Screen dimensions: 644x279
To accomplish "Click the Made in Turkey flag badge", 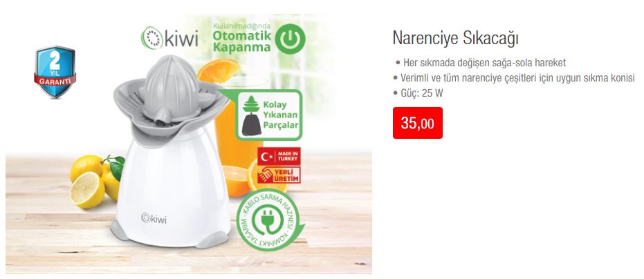I will coord(279,156).
